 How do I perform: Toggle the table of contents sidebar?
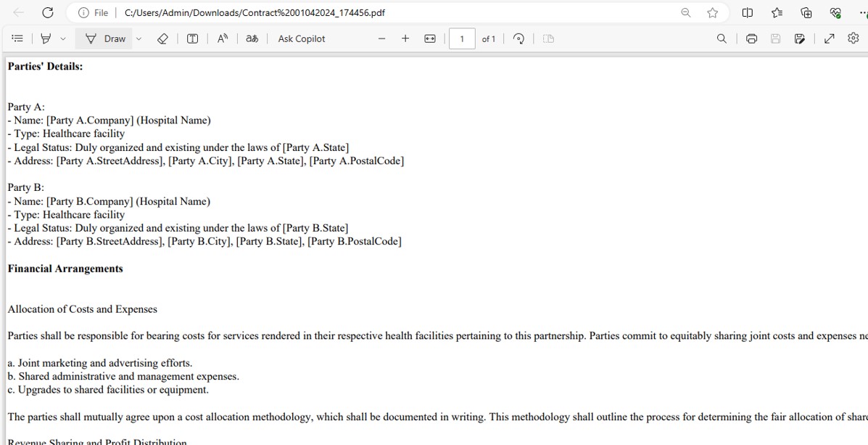[17, 38]
